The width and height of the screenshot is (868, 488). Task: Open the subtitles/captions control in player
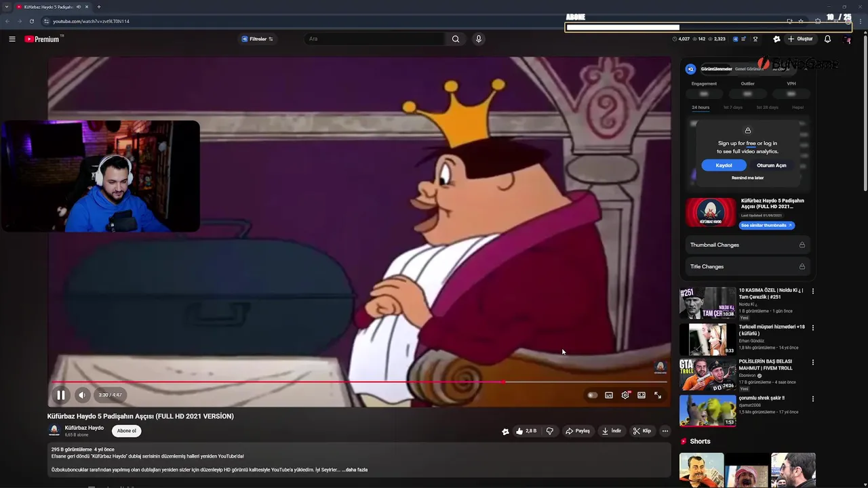tap(609, 395)
